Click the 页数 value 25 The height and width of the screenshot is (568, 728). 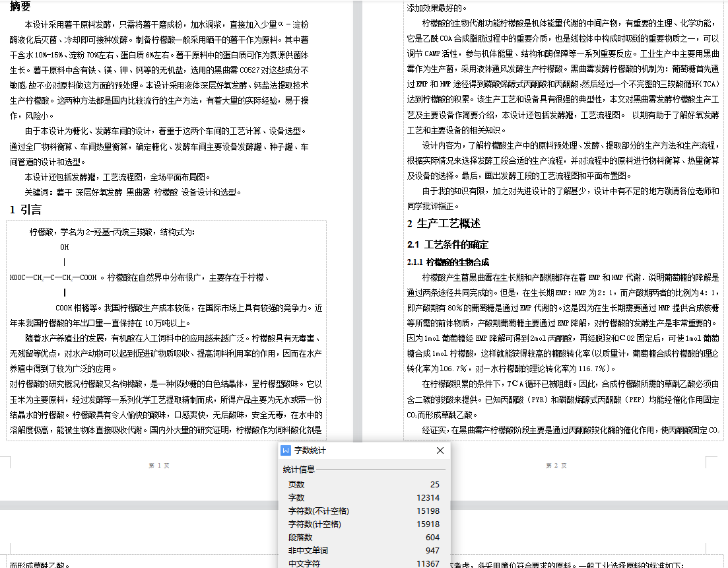[434, 484]
